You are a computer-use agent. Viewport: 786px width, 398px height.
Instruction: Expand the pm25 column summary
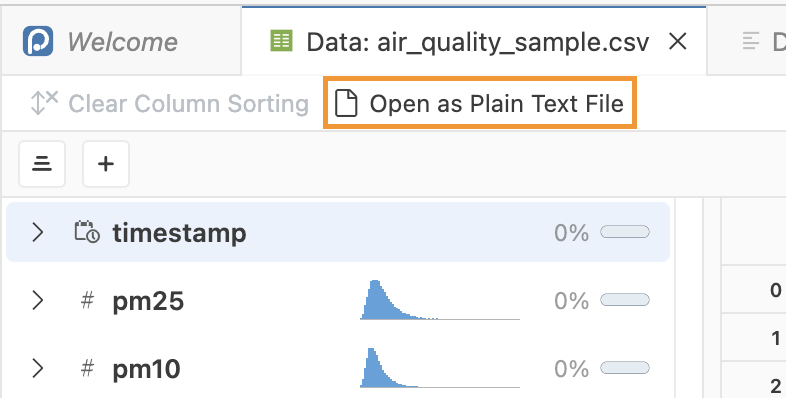pyautogui.click(x=38, y=300)
